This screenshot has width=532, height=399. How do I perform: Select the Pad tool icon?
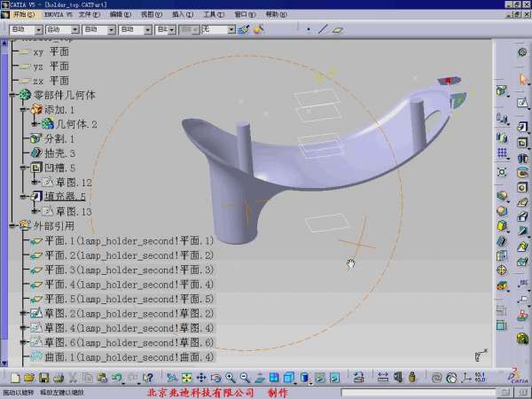522,127
